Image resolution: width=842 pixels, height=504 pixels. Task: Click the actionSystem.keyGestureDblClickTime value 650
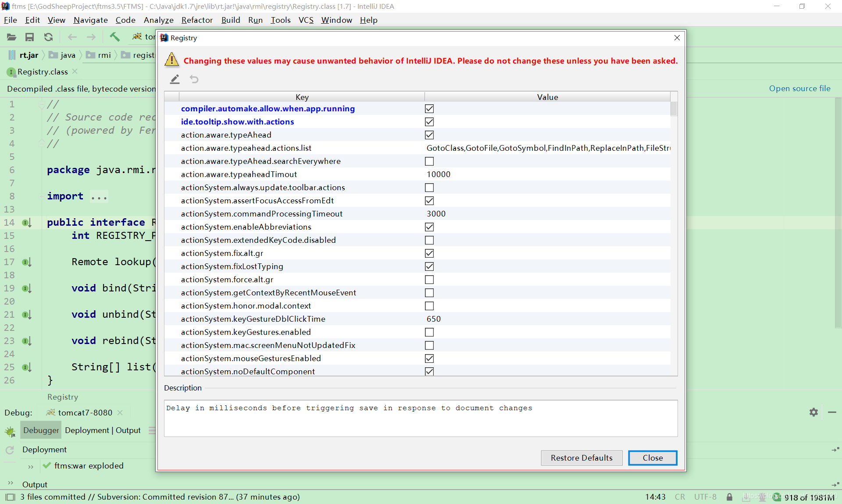pos(434,319)
